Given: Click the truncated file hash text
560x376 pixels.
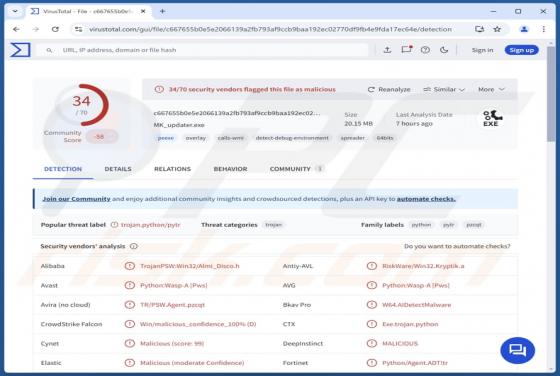Looking at the screenshot, I should (237, 113).
